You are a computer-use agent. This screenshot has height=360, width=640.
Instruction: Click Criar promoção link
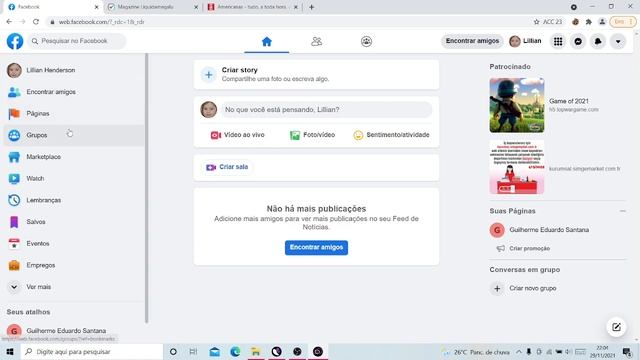[x=529, y=248]
